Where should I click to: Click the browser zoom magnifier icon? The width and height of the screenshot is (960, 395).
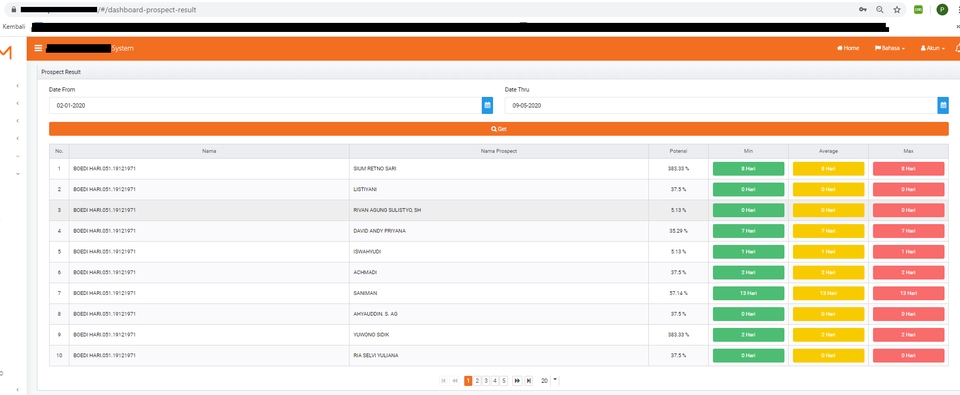880,10
